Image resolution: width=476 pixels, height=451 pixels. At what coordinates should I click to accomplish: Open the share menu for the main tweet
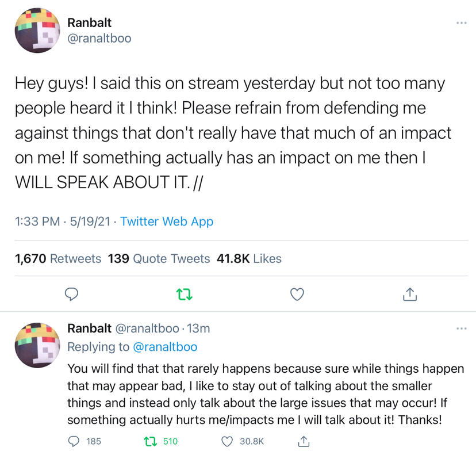tap(409, 295)
